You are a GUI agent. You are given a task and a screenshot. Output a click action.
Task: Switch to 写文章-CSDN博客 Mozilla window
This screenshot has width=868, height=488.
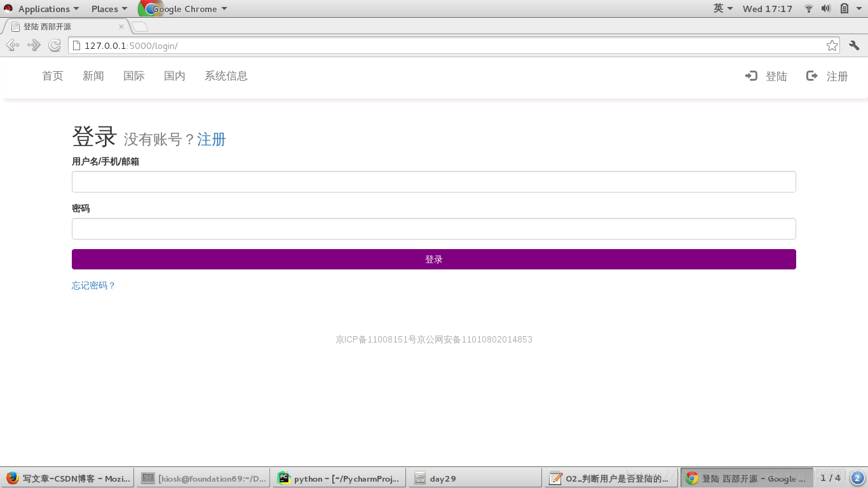(67, 478)
